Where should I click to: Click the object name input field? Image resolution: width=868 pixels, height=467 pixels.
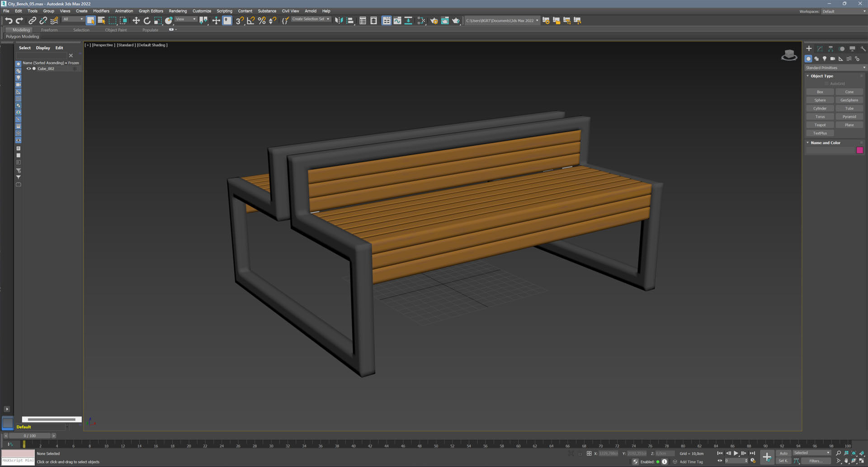(830, 150)
